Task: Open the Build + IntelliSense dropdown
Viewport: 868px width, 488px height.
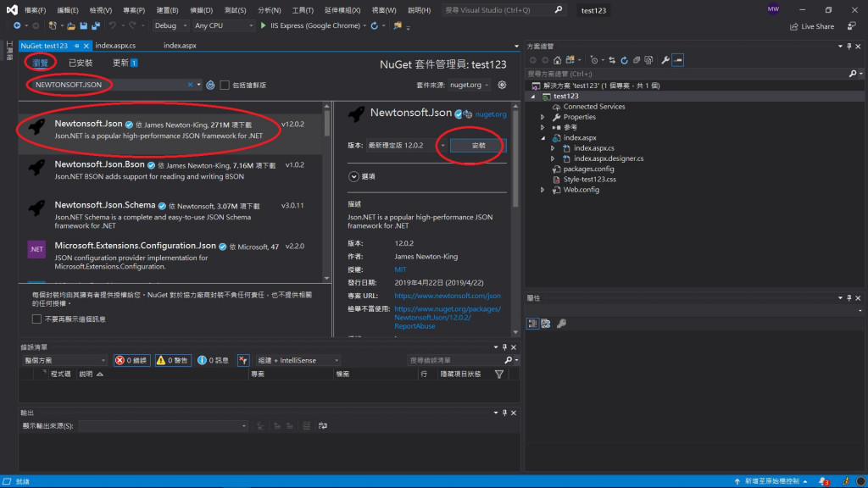Action: [298, 360]
